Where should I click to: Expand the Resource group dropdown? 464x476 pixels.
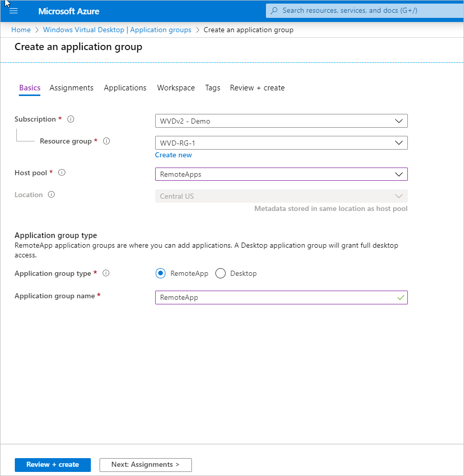281,142
